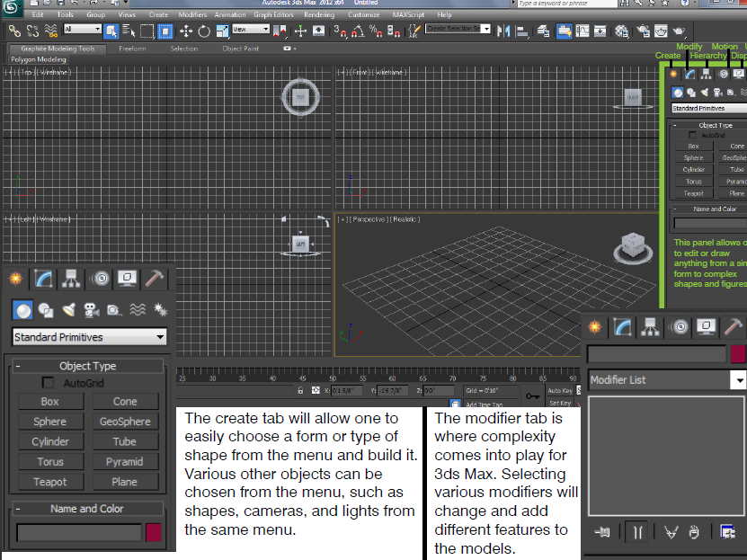Click the Pin Stack icon below modifier stack
747x560 pixels.
602,532
